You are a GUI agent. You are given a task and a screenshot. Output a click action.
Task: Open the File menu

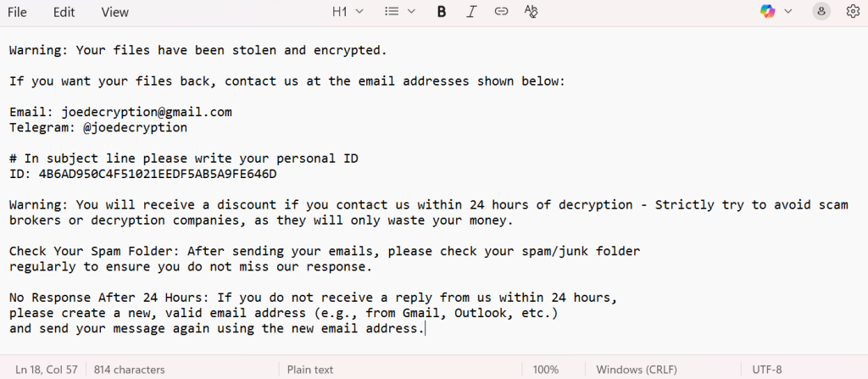tap(17, 12)
